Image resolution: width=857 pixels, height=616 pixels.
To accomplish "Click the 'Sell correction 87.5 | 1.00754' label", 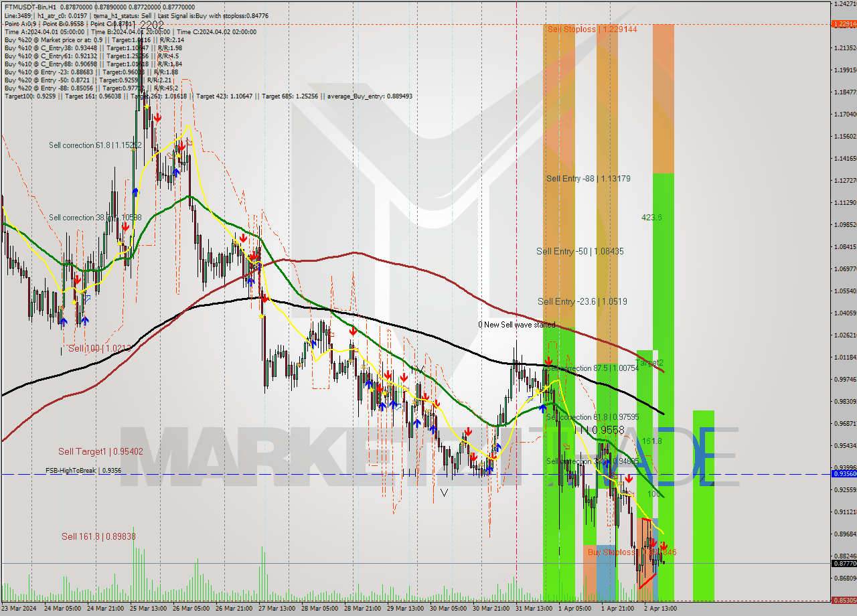I will [x=592, y=368].
